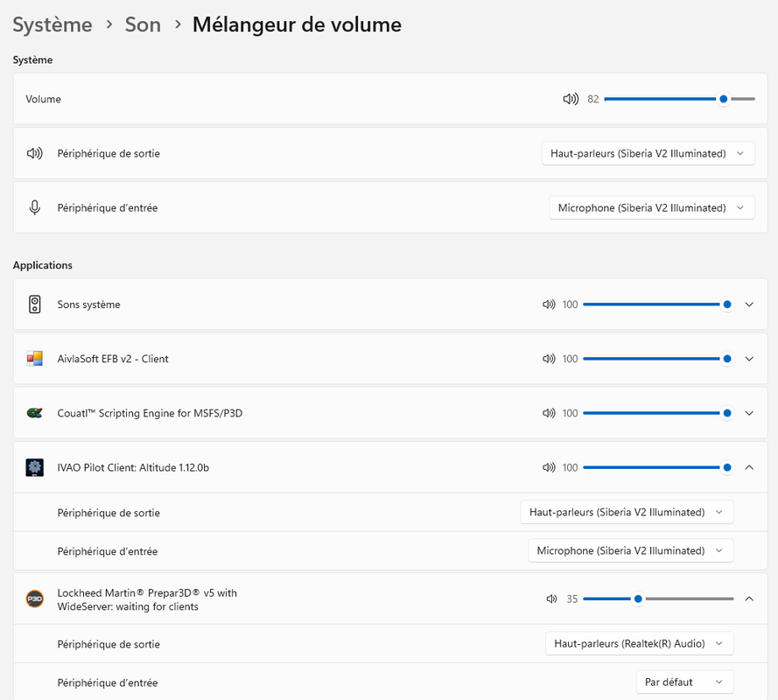Click the Couatl Scripting Engine app icon
This screenshot has width=778, height=700.
pos(35,413)
